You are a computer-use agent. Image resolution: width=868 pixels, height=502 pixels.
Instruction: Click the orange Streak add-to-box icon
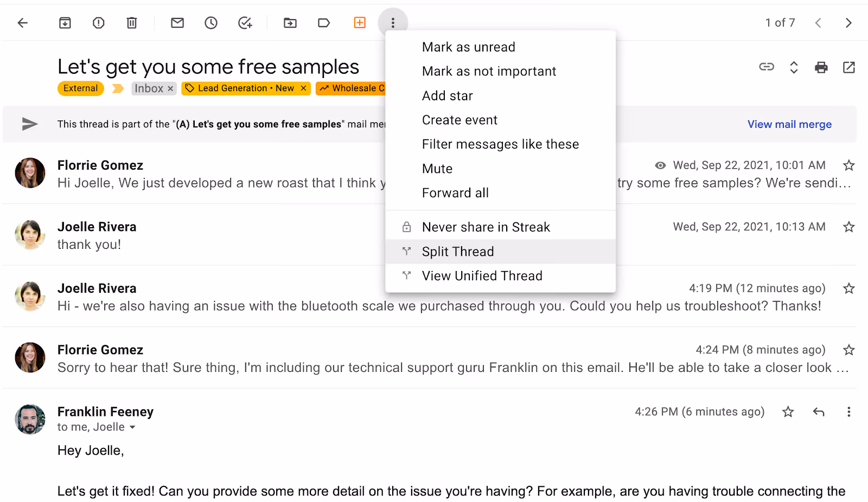tap(360, 22)
